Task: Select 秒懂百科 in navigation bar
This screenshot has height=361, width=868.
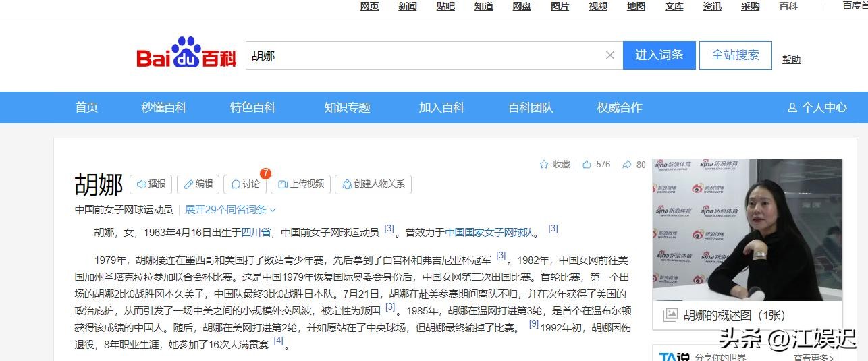Action: point(163,107)
